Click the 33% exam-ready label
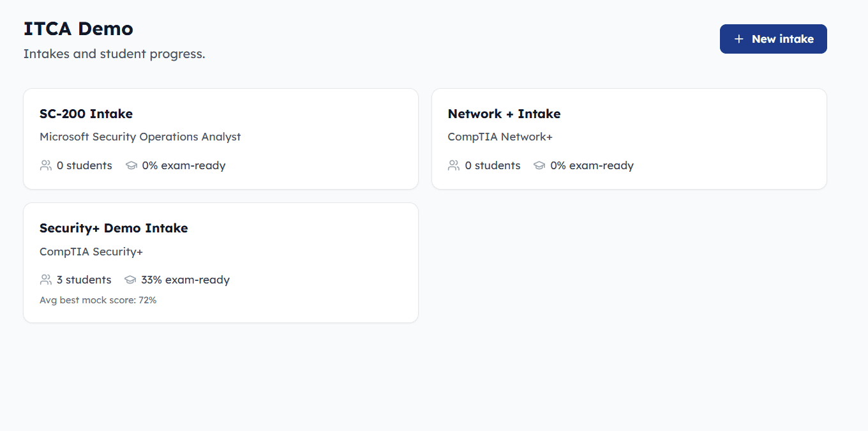 point(185,280)
